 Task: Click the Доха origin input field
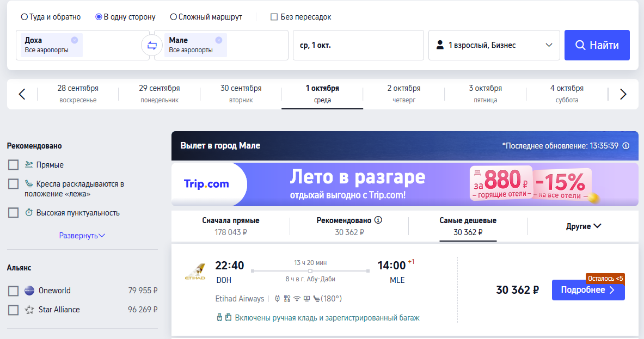pyautogui.click(x=83, y=45)
